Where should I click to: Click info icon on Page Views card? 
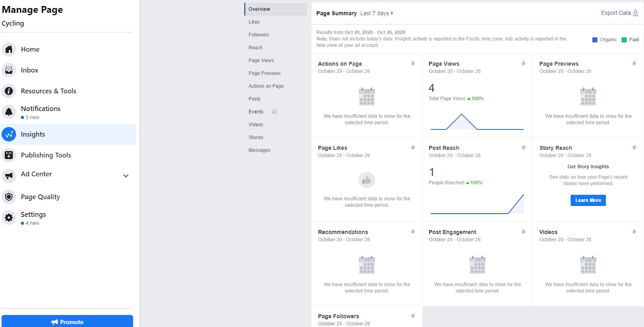(523, 63)
